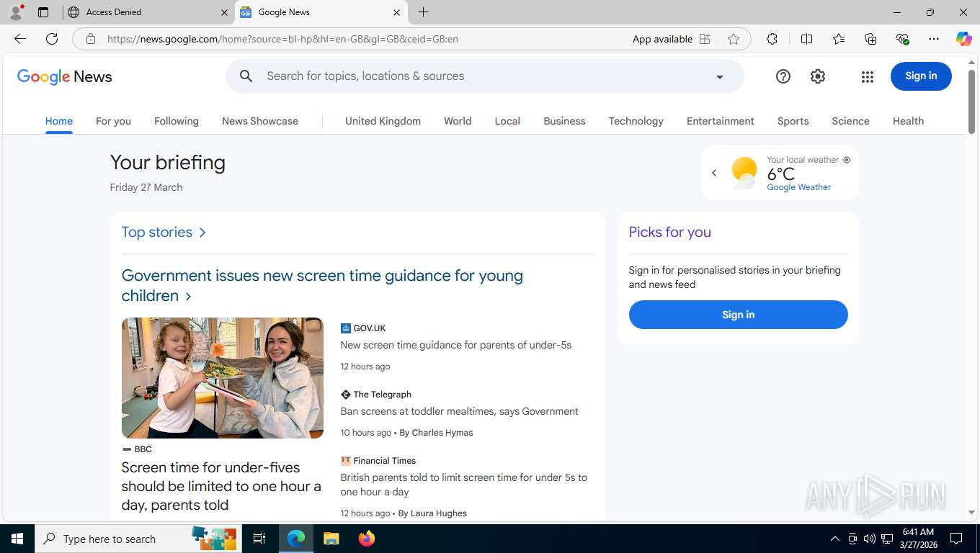Screen dimensions: 980x553
Task: Open Google News Help icon
Action: click(783, 76)
